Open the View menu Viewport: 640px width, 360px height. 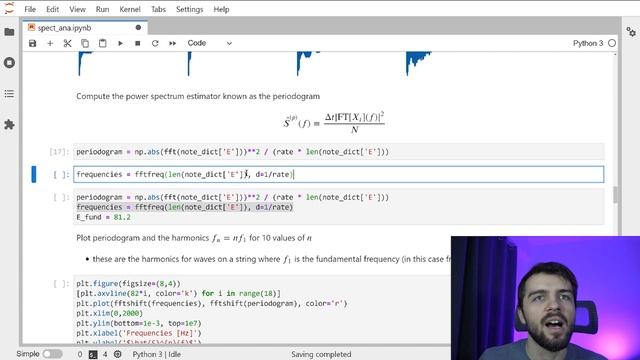pyautogui.click(x=77, y=9)
